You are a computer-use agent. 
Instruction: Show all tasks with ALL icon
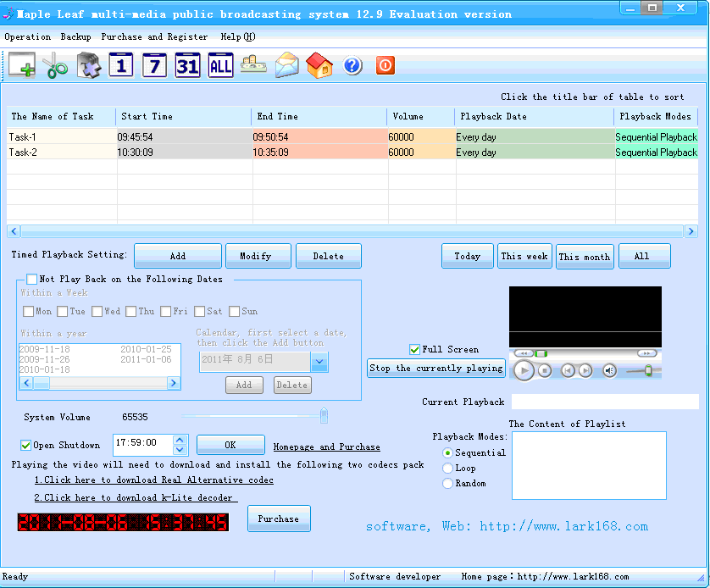click(x=220, y=65)
